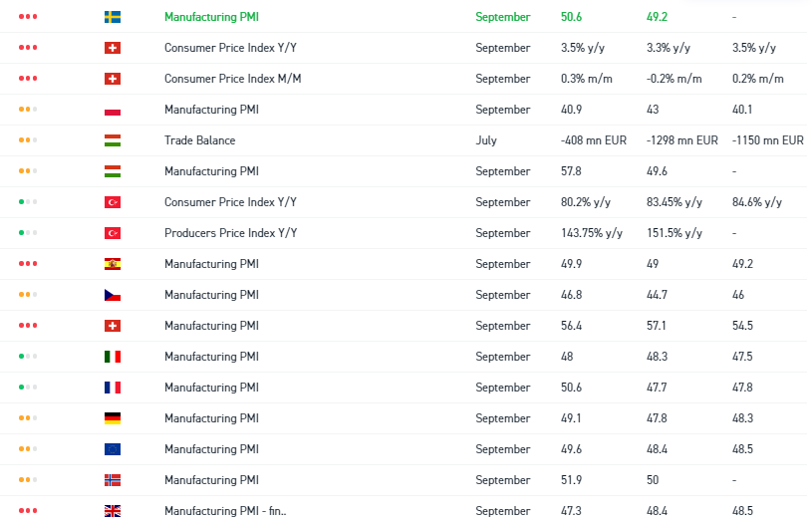This screenshot has width=812, height=523.
Task: Click the July period in the Trade Balance row
Action: pyautogui.click(x=486, y=140)
